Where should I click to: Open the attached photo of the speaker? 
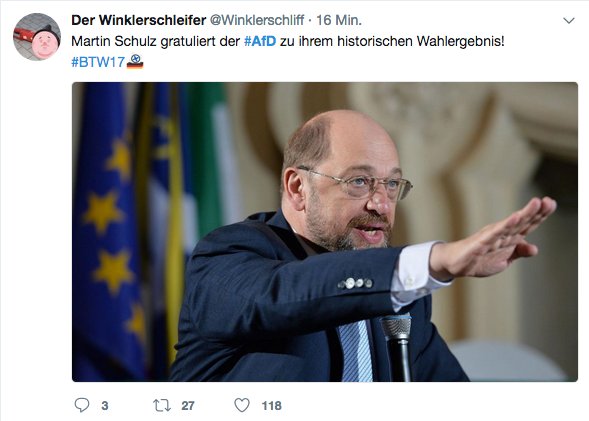[325, 232]
